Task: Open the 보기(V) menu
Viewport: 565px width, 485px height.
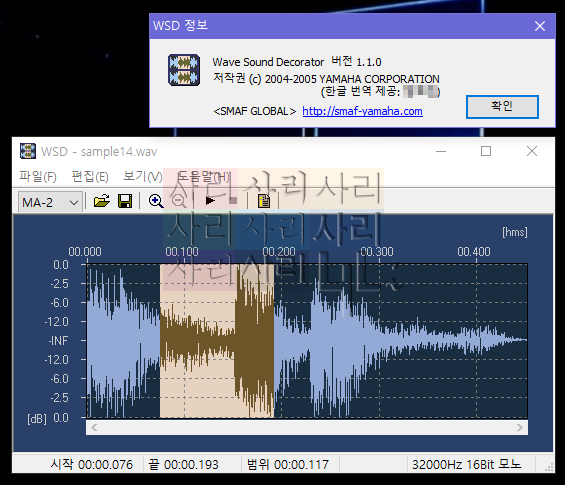Action: [x=143, y=177]
